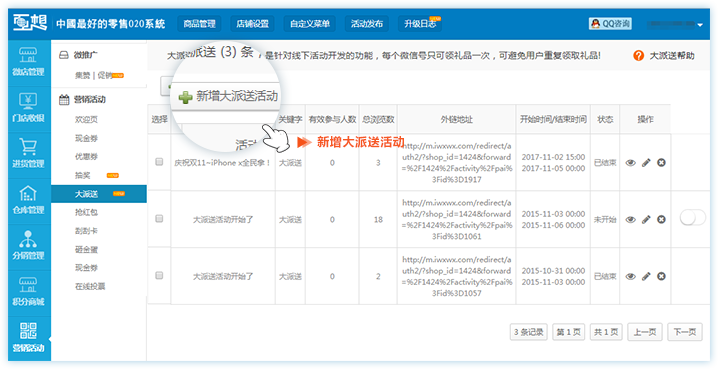
Task: Go to the 砸金蛋 menu item
Action: pos(86,250)
